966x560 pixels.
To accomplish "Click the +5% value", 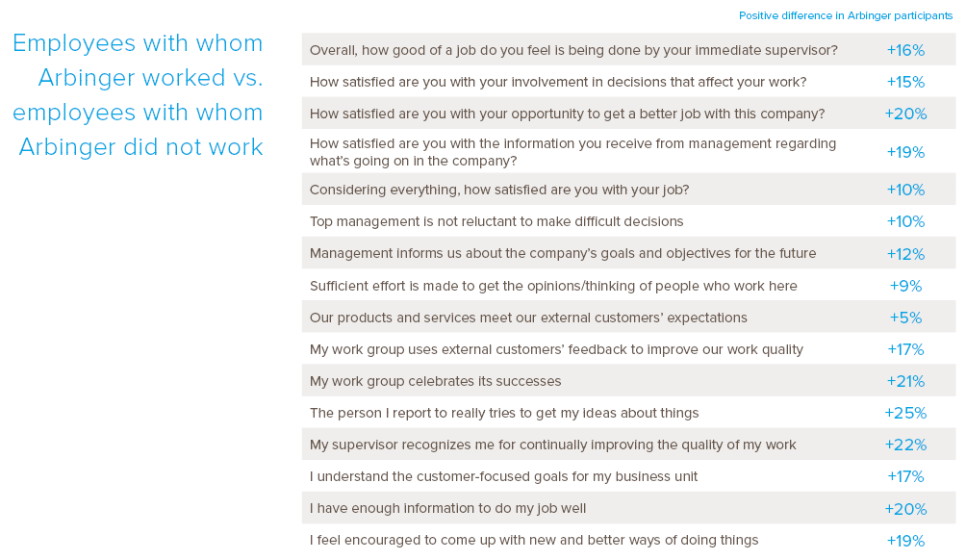I will (x=905, y=318).
